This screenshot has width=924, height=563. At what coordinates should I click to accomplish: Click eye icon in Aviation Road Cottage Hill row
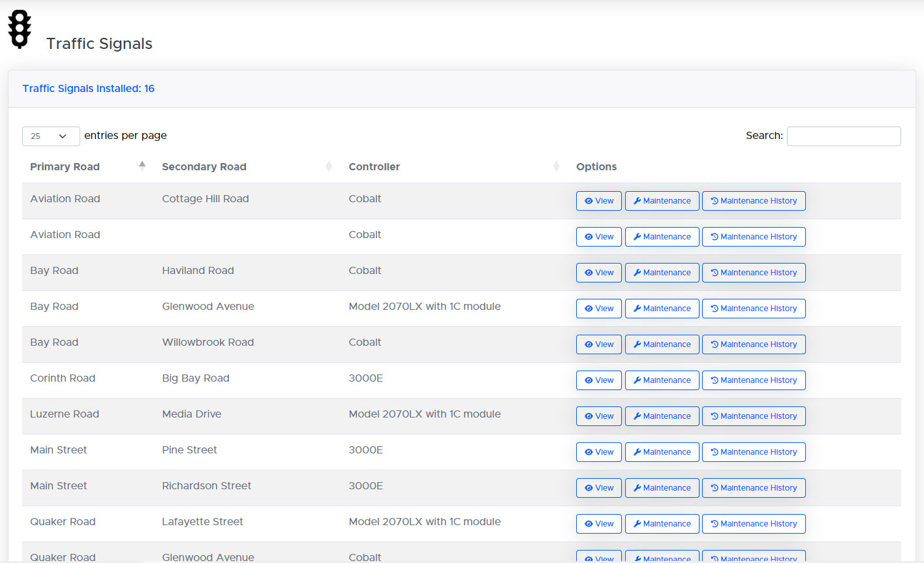[x=589, y=201]
